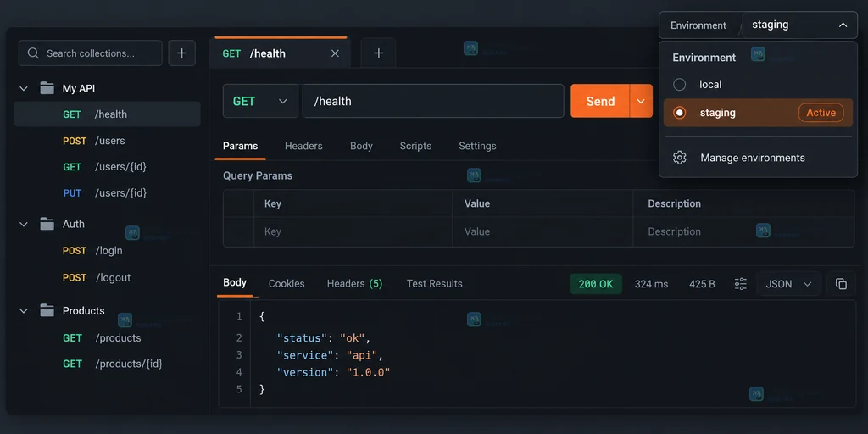This screenshot has width=868, height=434.
Task: Open PUT /users/{id} request
Action: click(x=107, y=192)
